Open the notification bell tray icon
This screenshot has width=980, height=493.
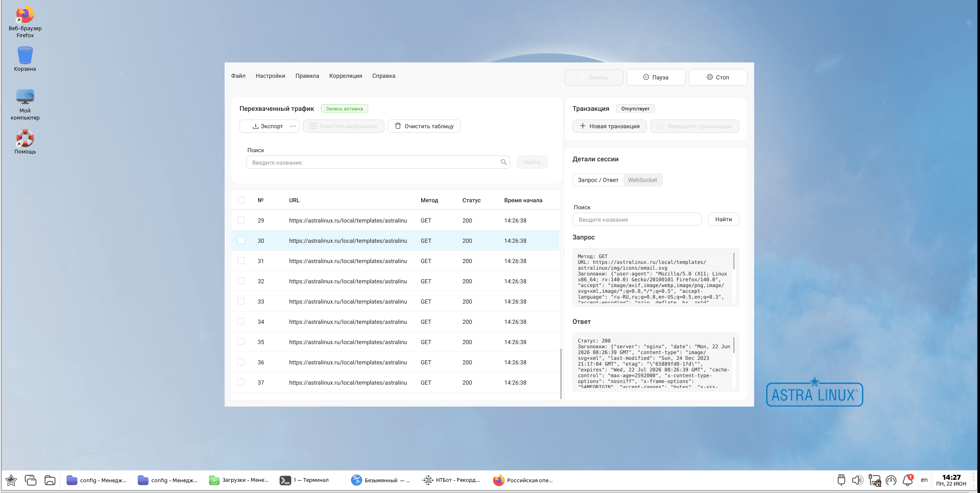click(908, 480)
